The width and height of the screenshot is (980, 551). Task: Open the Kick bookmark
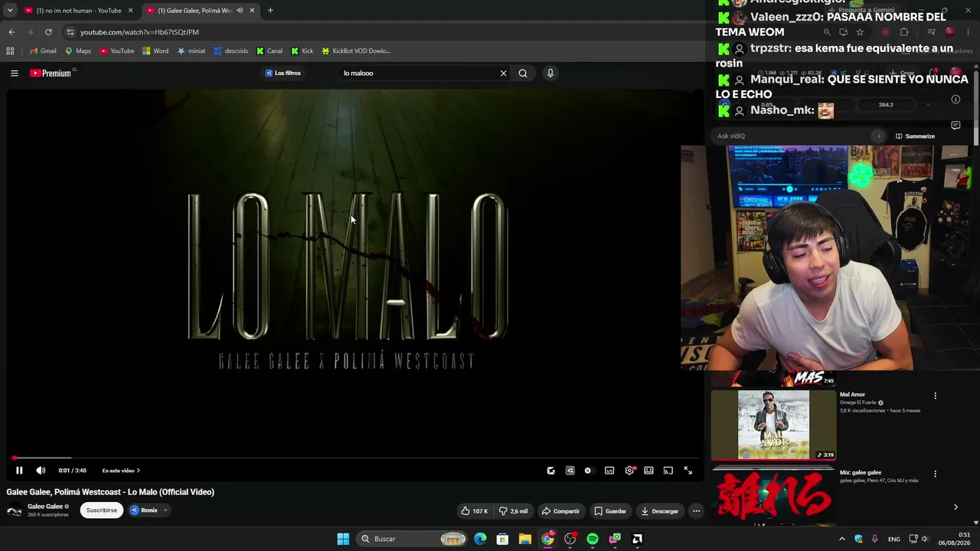[302, 51]
